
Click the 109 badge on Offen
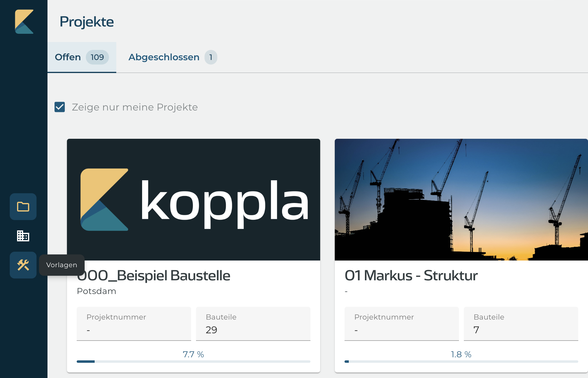(x=97, y=57)
